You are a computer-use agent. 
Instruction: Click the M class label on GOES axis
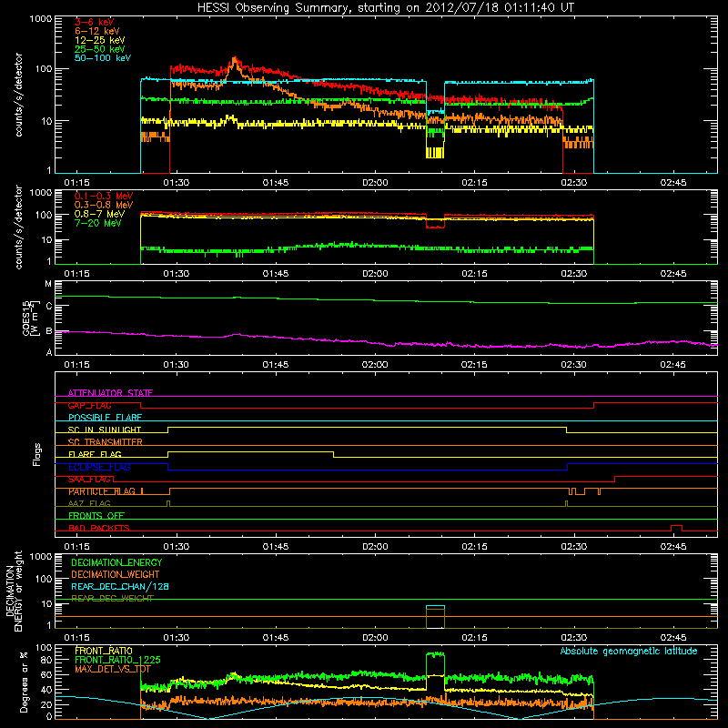pyautogui.click(x=48, y=284)
